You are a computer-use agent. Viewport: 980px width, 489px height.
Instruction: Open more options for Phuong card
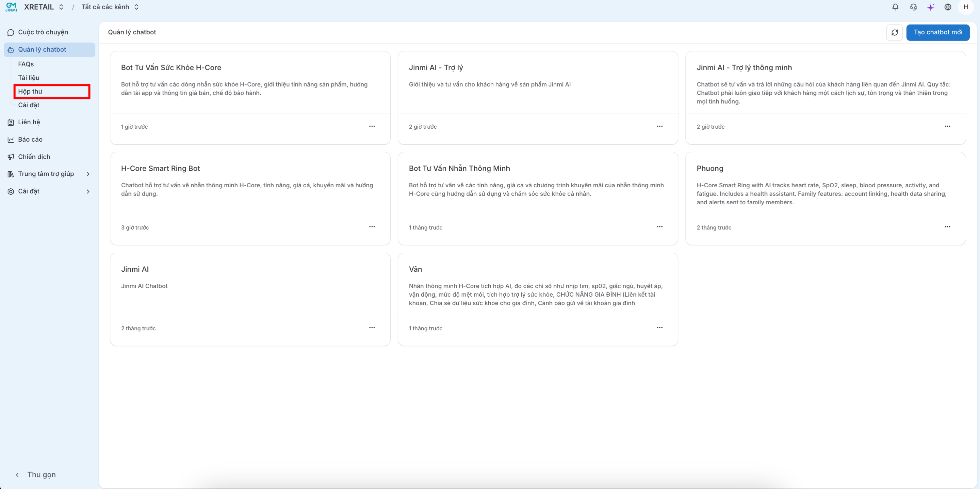pos(947,226)
